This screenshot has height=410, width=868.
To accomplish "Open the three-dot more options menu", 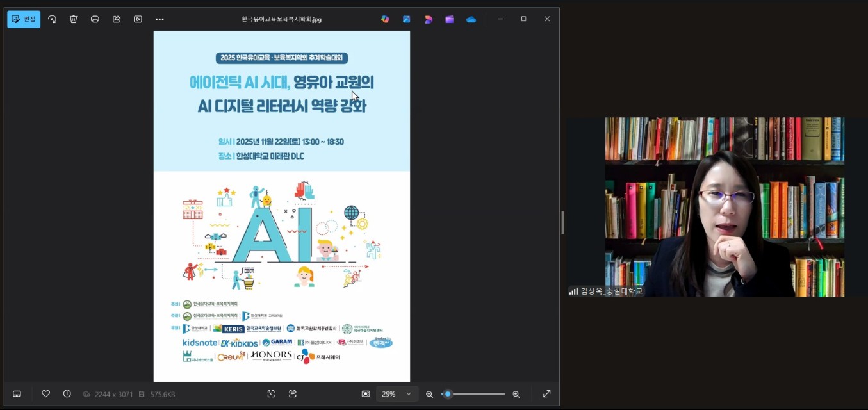I will (160, 19).
